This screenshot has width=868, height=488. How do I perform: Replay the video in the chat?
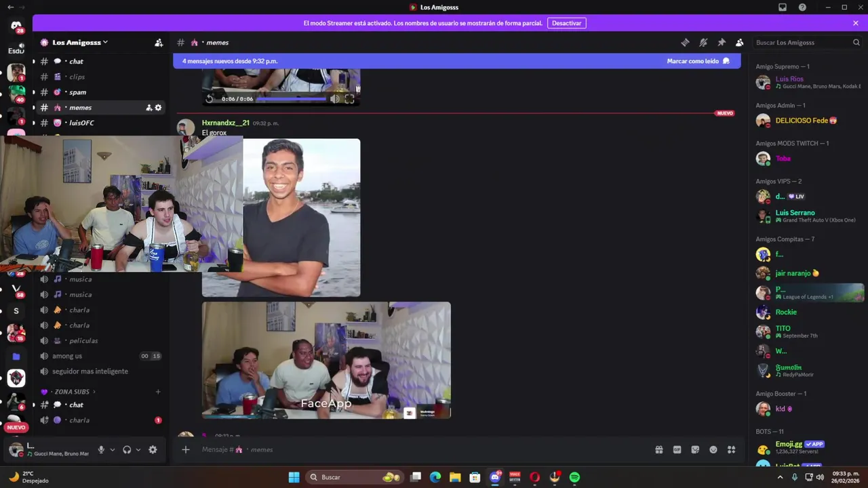pyautogui.click(x=210, y=99)
